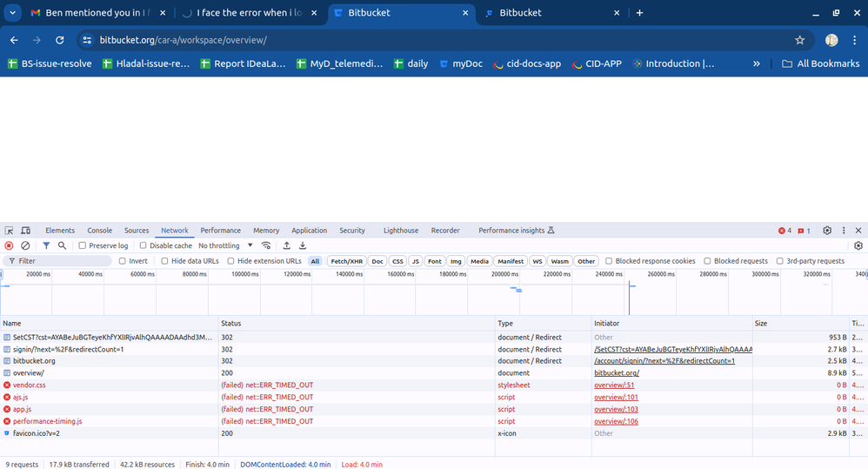
Task: Export HAR file with download icon
Action: (303, 245)
